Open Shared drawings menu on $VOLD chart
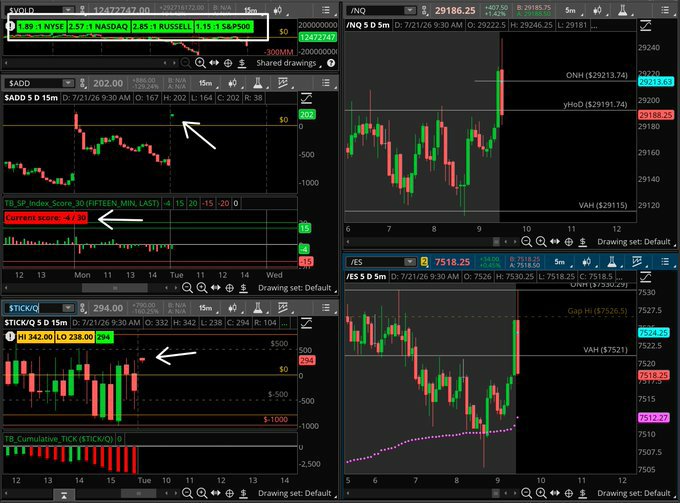Screen dimensions: 680x503 288,63
